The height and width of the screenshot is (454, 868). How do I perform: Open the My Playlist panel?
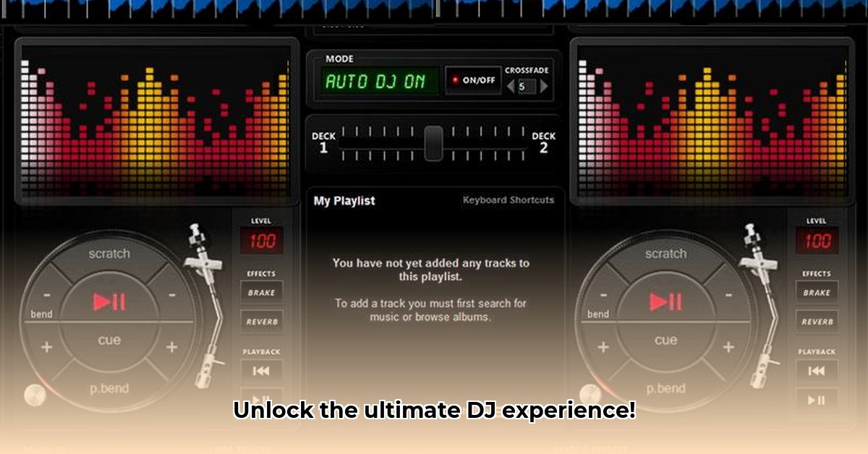(x=344, y=200)
